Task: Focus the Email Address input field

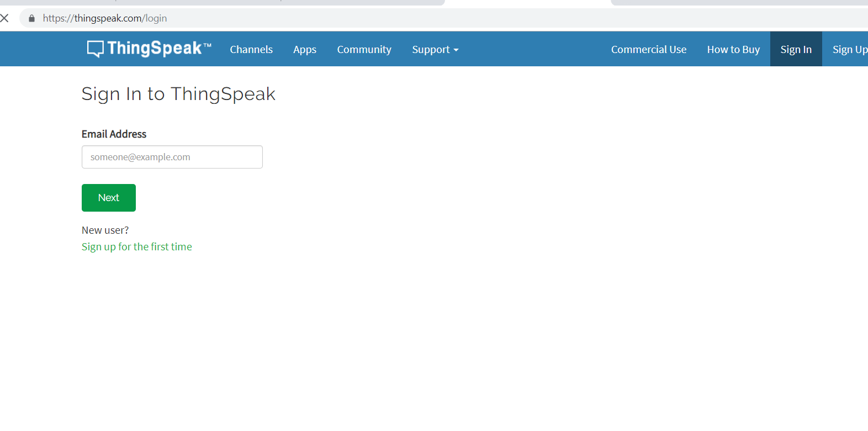Action: (x=172, y=157)
